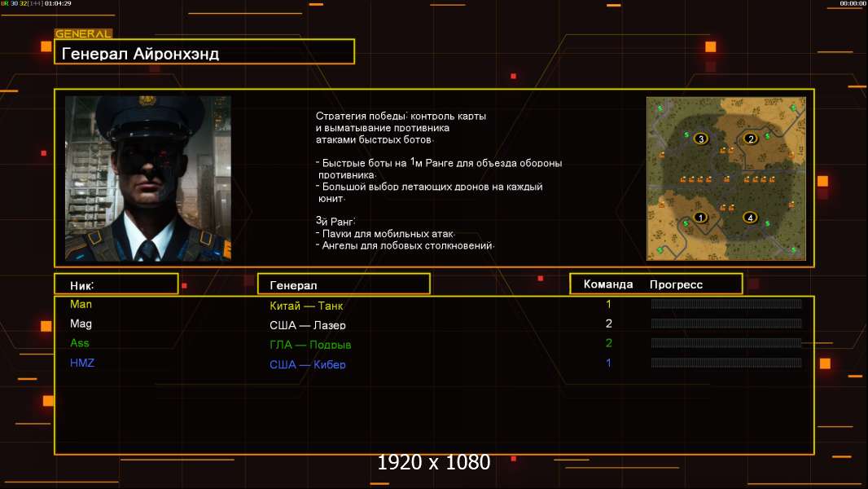Click the "Команда" column header
This screenshot has height=489, width=868.
point(608,284)
